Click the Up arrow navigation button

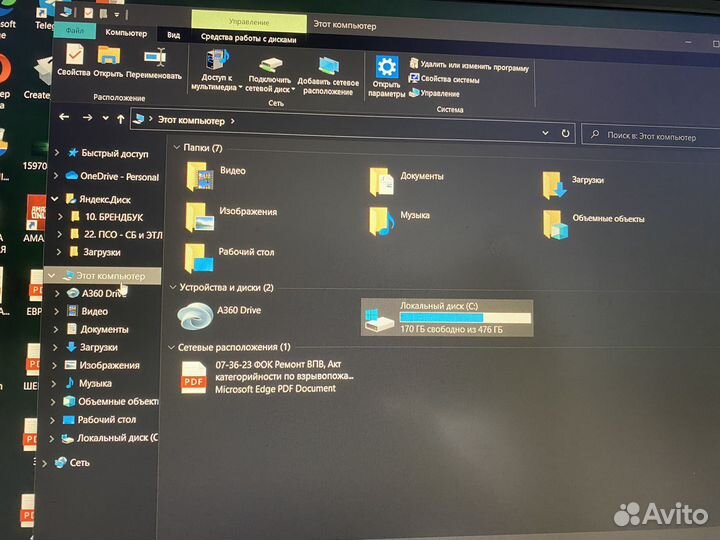[121, 119]
